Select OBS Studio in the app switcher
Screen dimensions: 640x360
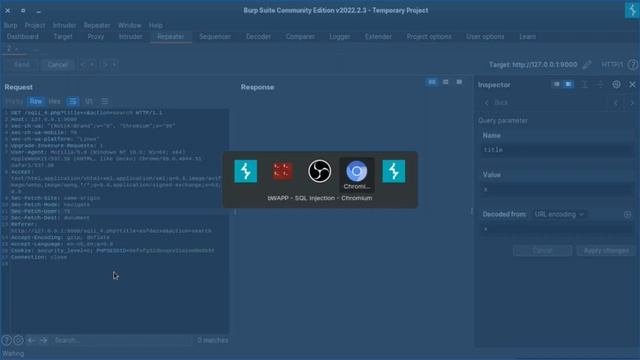tap(320, 171)
